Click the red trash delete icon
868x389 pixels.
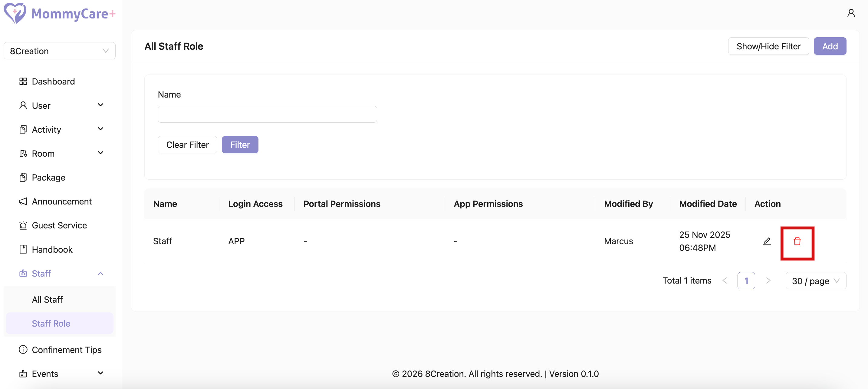[x=797, y=241]
